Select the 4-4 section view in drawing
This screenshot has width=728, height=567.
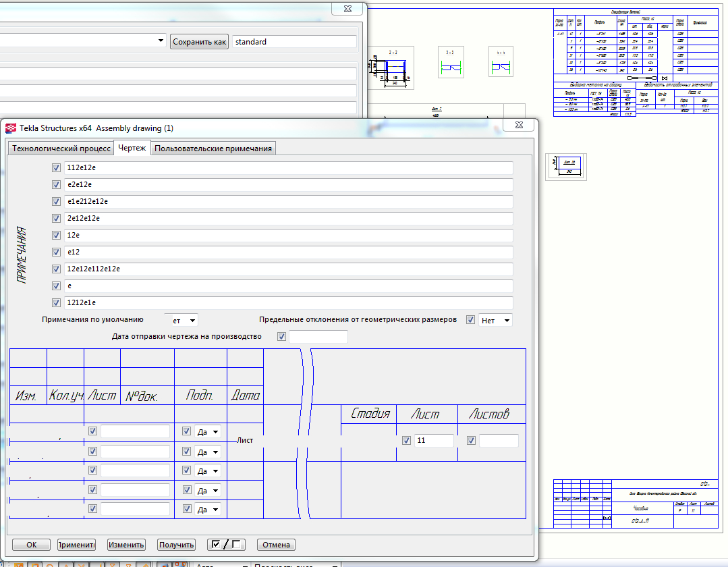[501, 62]
